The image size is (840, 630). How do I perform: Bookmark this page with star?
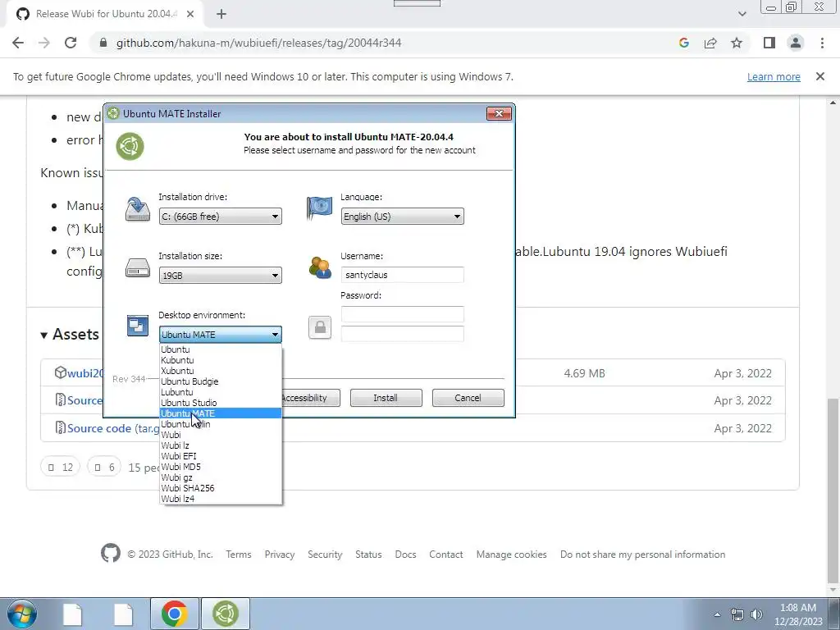click(x=737, y=43)
